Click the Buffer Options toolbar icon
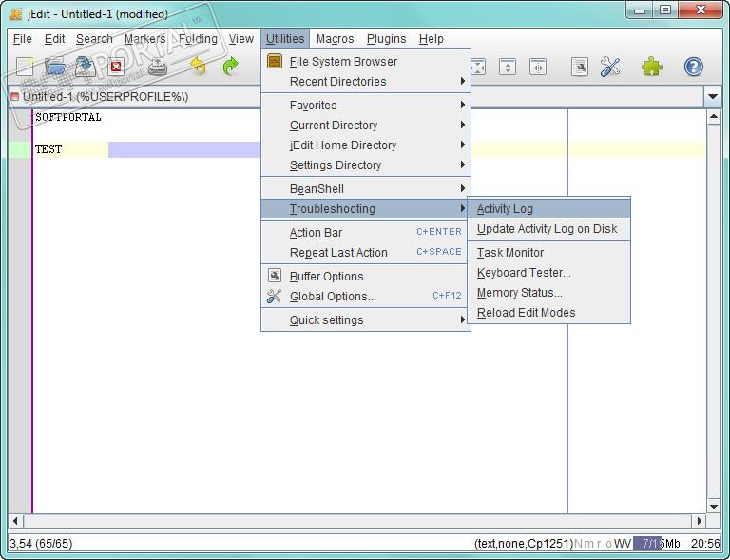Viewport: 730px width, 560px height. (x=580, y=68)
